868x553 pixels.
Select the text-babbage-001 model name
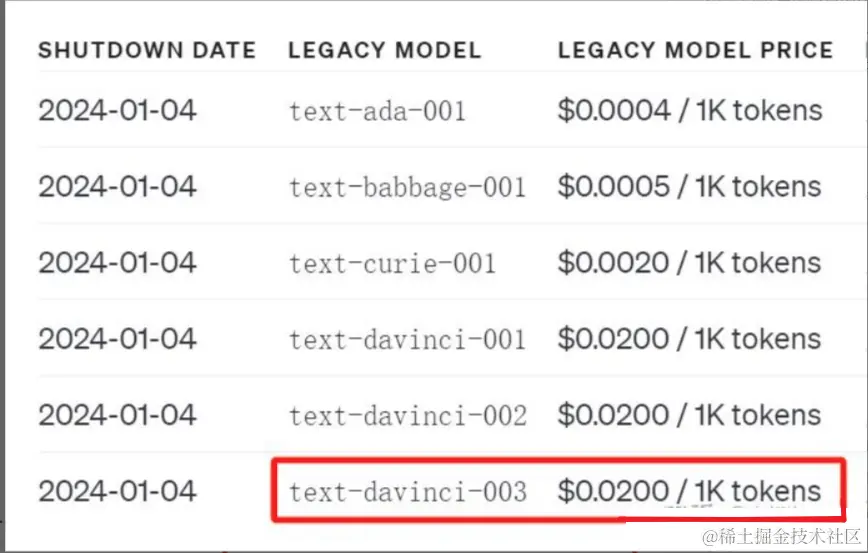tap(407, 187)
